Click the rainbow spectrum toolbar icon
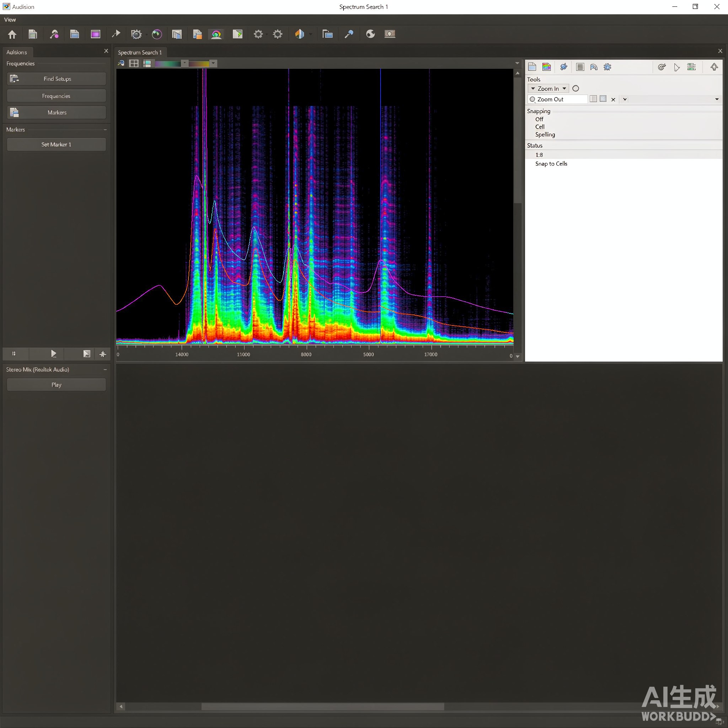Image resolution: width=728 pixels, height=728 pixels. (x=216, y=34)
